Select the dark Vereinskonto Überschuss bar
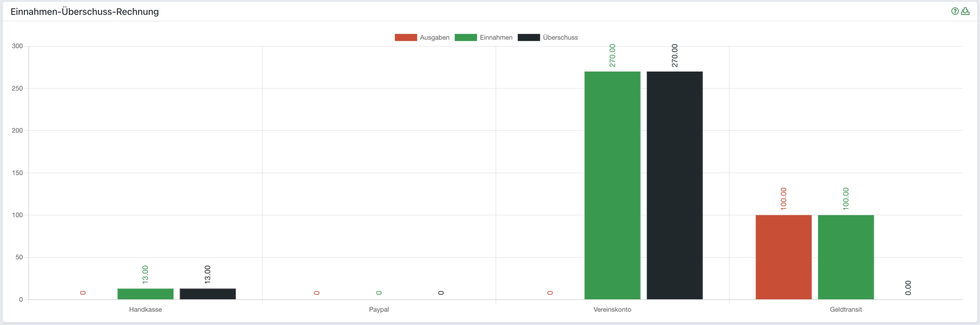Viewport: 980px width, 325px height. coord(674,185)
